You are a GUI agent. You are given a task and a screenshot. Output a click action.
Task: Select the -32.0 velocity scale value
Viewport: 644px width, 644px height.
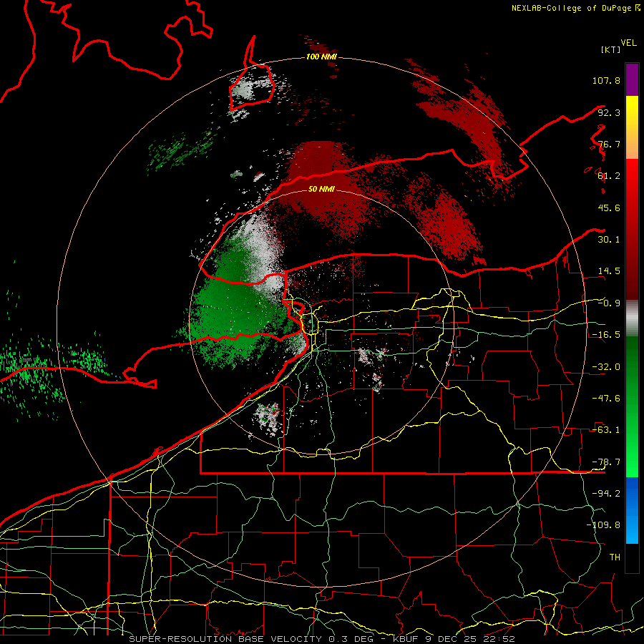606,367
